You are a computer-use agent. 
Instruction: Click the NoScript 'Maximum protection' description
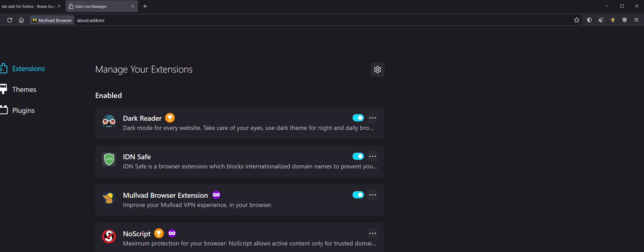pos(250,243)
